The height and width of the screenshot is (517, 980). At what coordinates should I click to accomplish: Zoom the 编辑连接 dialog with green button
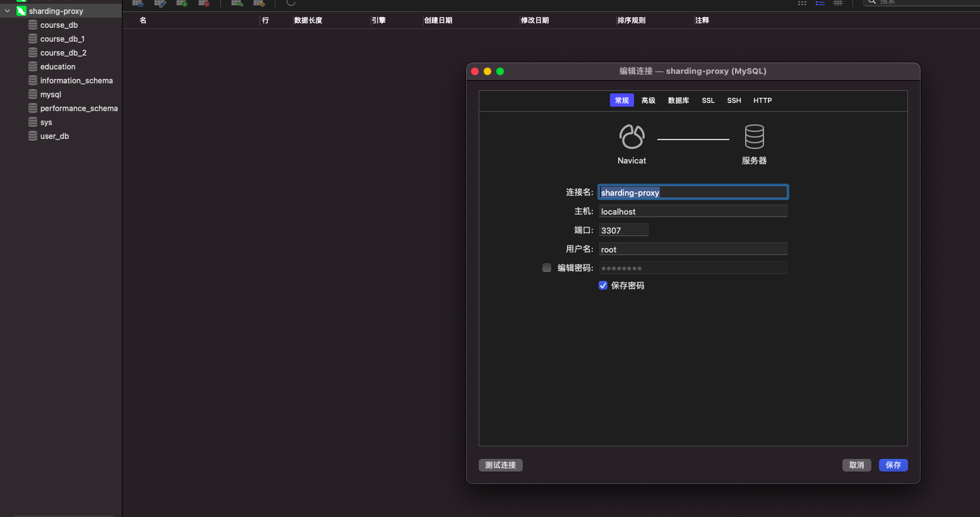[500, 71]
